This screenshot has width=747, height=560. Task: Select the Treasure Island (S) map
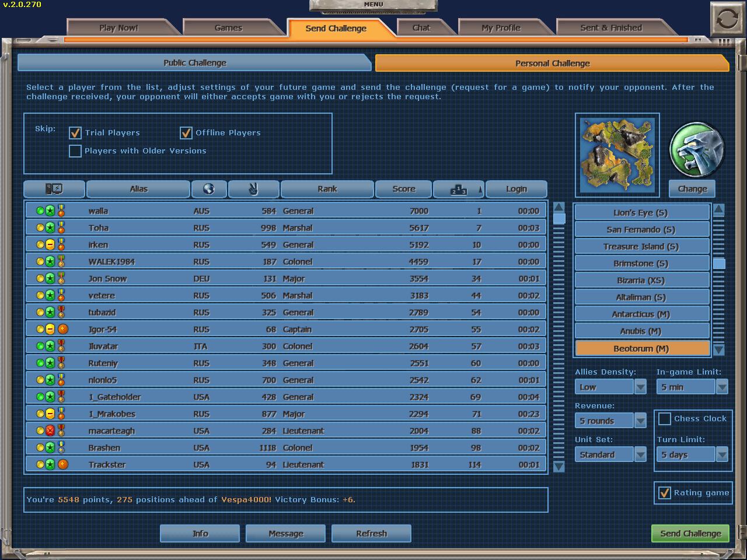(641, 247)
